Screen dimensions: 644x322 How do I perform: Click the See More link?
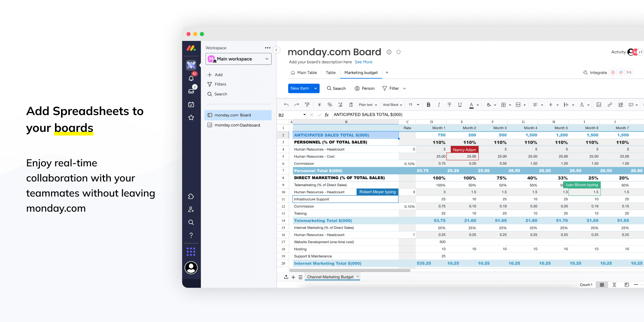364,62
